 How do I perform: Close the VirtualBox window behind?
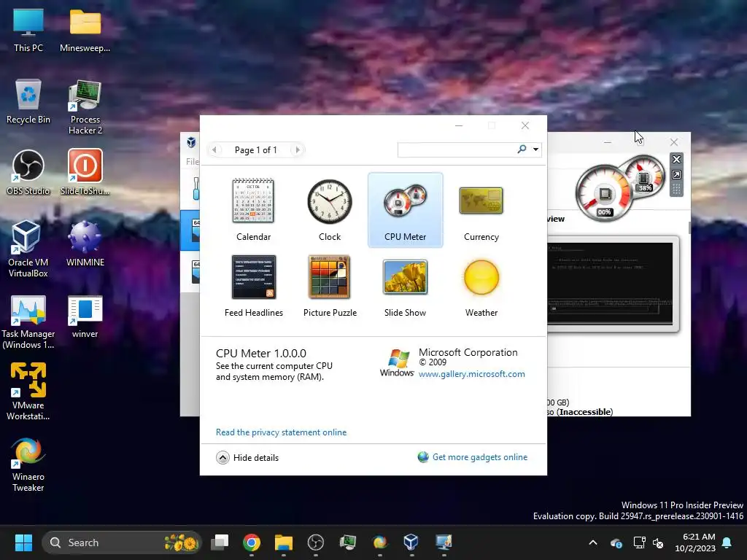click(673, 142)
